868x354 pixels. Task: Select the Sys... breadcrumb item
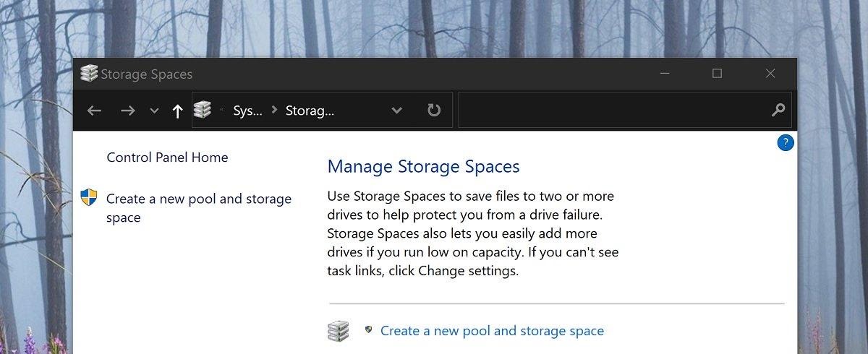247,111
